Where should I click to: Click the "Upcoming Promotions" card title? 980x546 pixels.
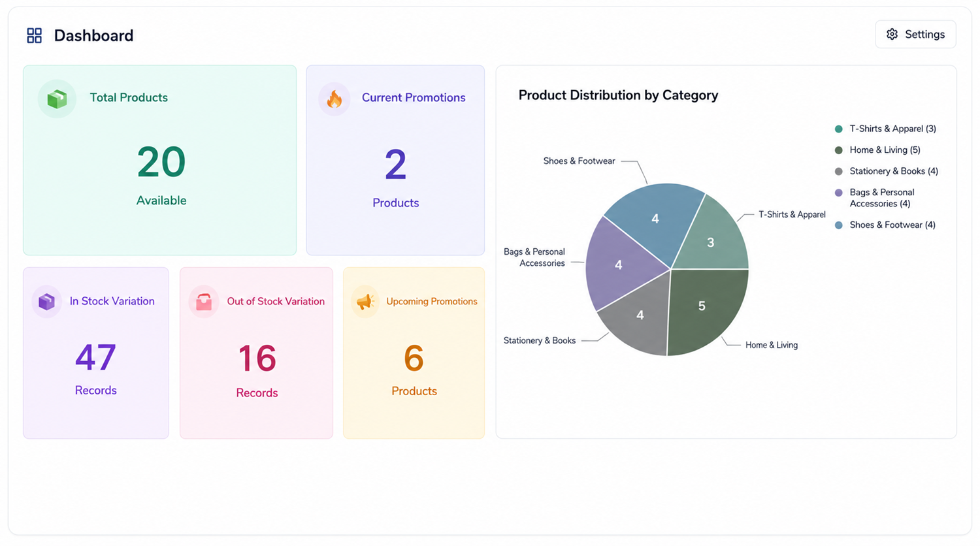tap(432, 301)
